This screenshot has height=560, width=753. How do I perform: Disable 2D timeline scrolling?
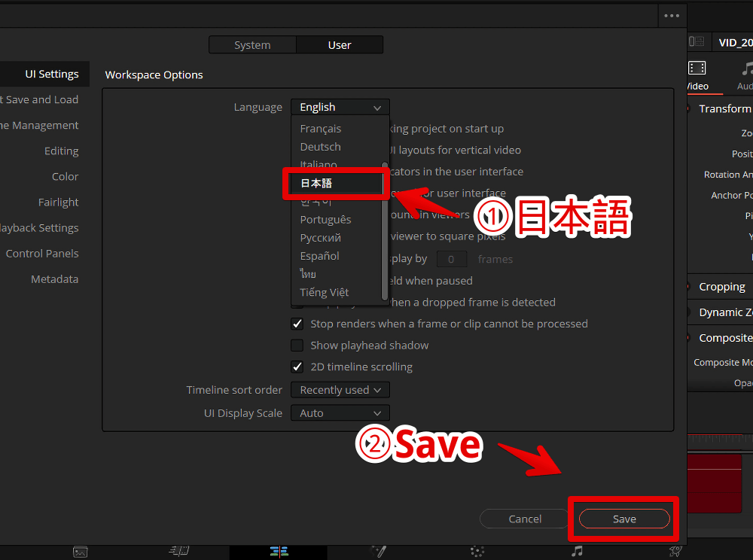[x=297, y=367]
